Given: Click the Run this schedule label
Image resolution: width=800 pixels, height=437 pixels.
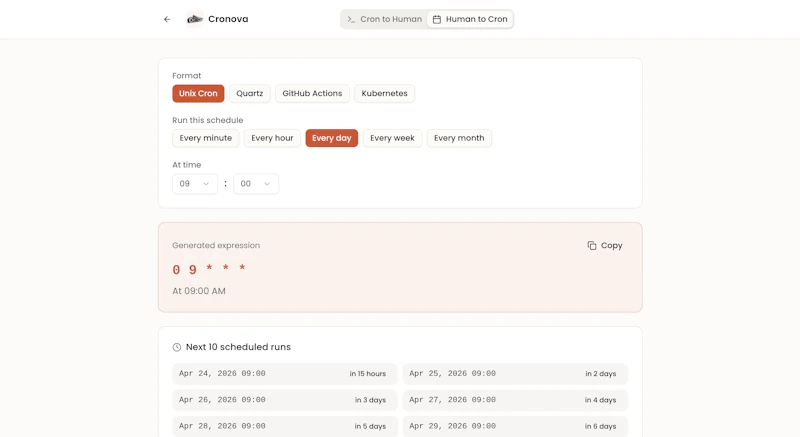Looking at the screenshot, I should (x=208, y=120).
